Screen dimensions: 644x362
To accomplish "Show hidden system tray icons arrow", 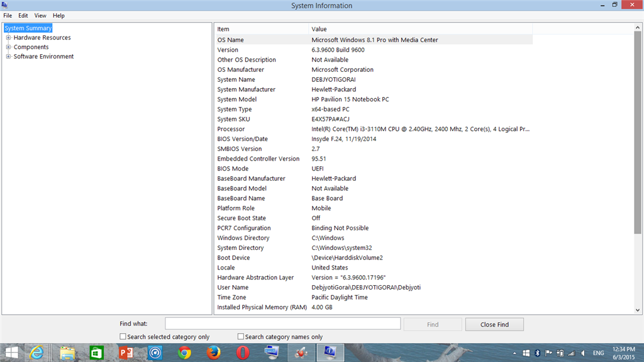I will point(514,353).
